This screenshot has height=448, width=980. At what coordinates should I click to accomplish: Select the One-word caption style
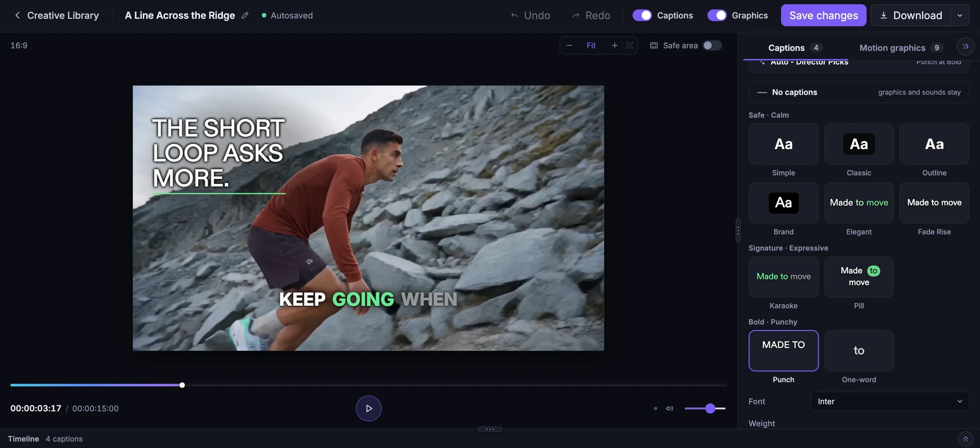[x=859, y=350]
